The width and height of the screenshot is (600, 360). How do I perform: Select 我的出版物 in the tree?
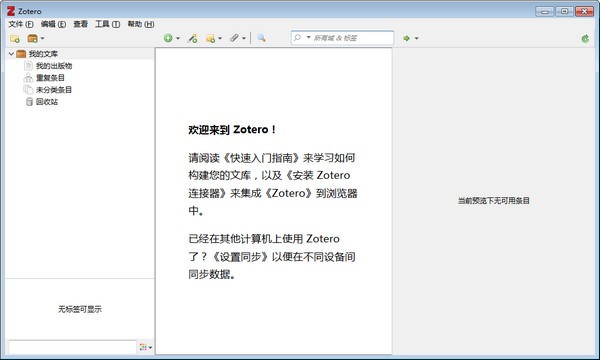click(x=54, y=66)
